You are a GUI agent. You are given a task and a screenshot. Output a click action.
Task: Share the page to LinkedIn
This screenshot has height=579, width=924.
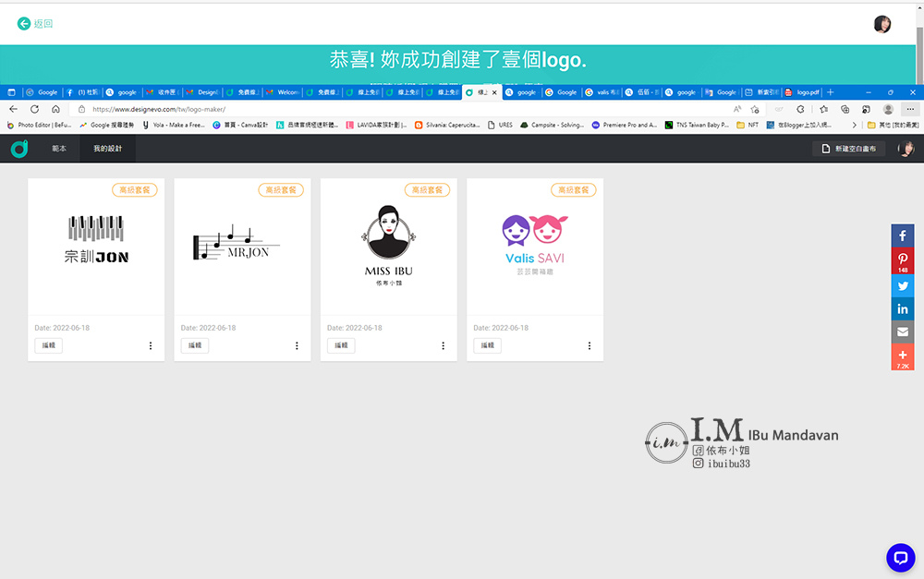pyautogui.click(x=902, y=308)
